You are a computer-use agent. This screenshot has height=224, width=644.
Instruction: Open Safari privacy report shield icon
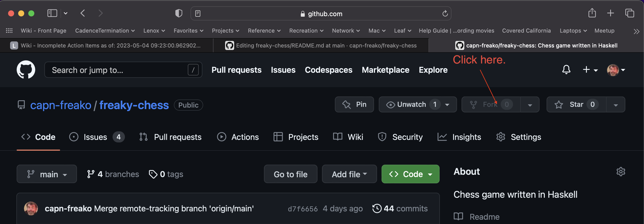pos(179,13)
